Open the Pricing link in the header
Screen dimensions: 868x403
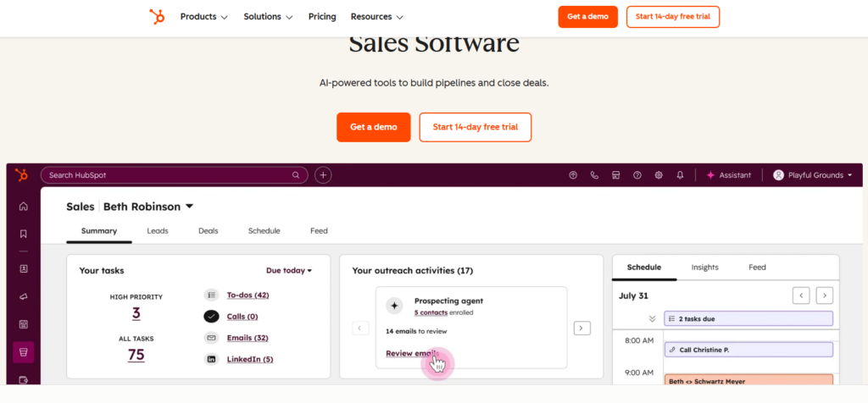(322, 17)
